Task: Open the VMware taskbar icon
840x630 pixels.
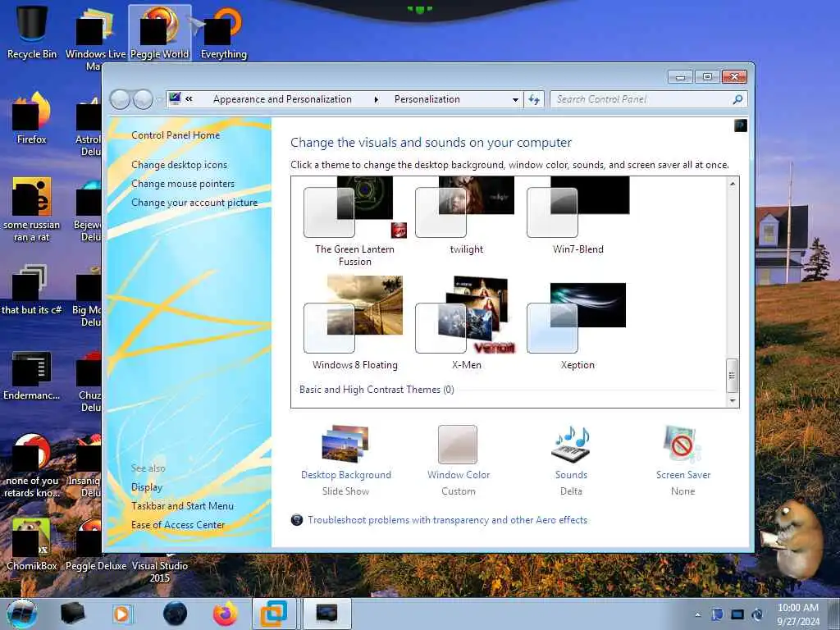Action: point(274,614)
